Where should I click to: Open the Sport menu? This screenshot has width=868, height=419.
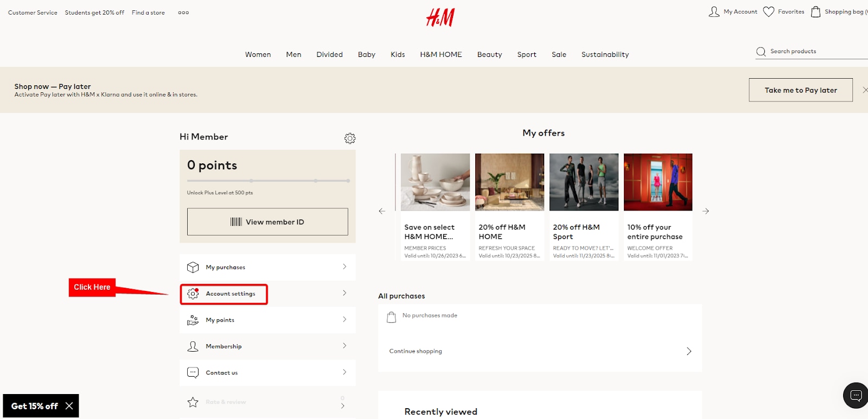[x=527, y=54]
